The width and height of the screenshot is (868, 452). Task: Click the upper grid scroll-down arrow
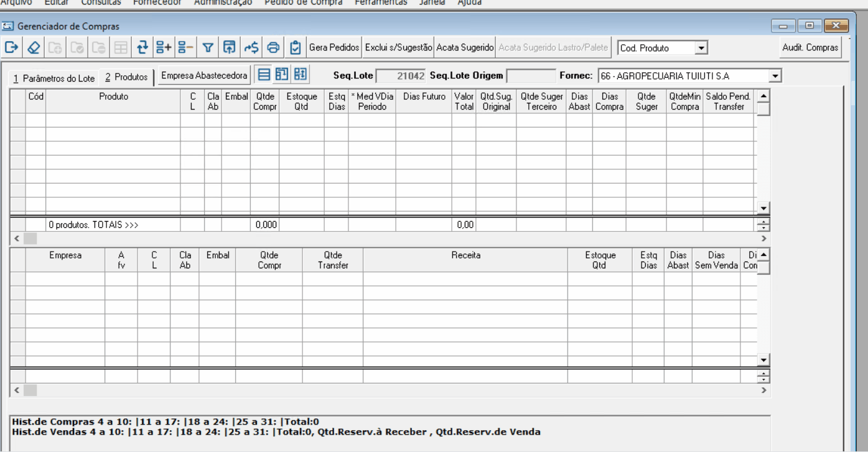coord(763,208)
